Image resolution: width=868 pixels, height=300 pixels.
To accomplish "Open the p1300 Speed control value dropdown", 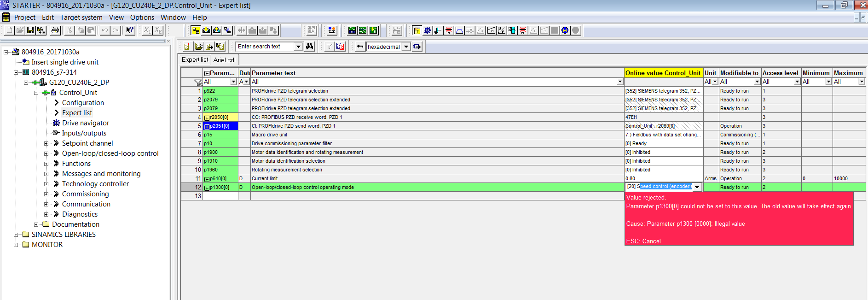I will click(697, 187).
